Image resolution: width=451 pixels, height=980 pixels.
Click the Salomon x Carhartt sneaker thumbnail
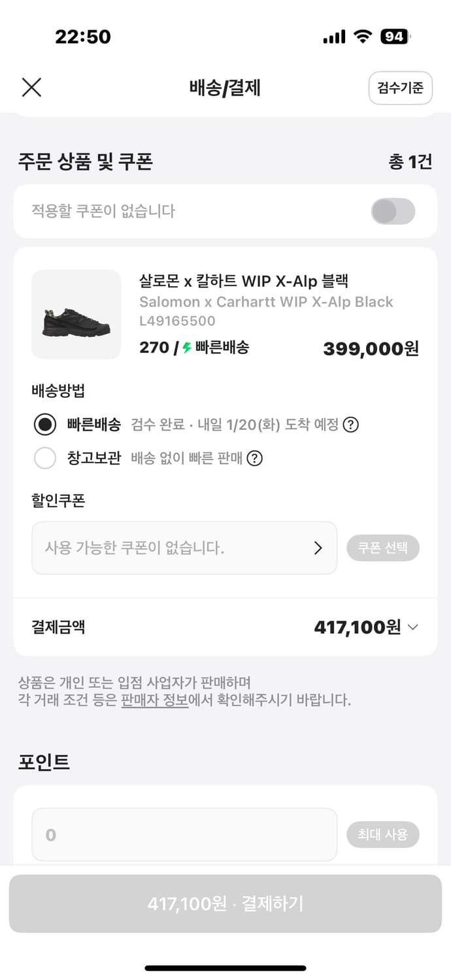point(76,314)
